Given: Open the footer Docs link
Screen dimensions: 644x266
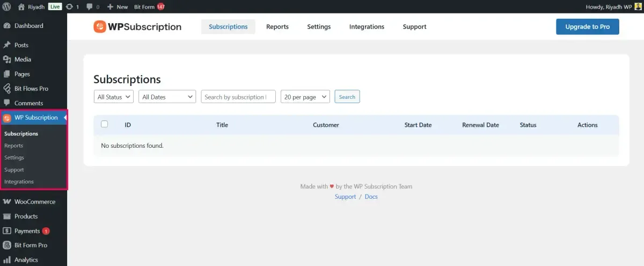Looking at the screenshot, I should tap(371, 197).
